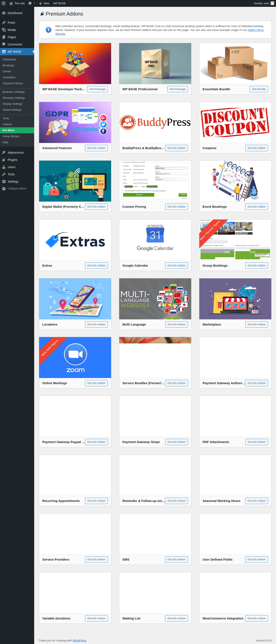Get the Payment Gateway Stripe addon

[x=176, y=442]
